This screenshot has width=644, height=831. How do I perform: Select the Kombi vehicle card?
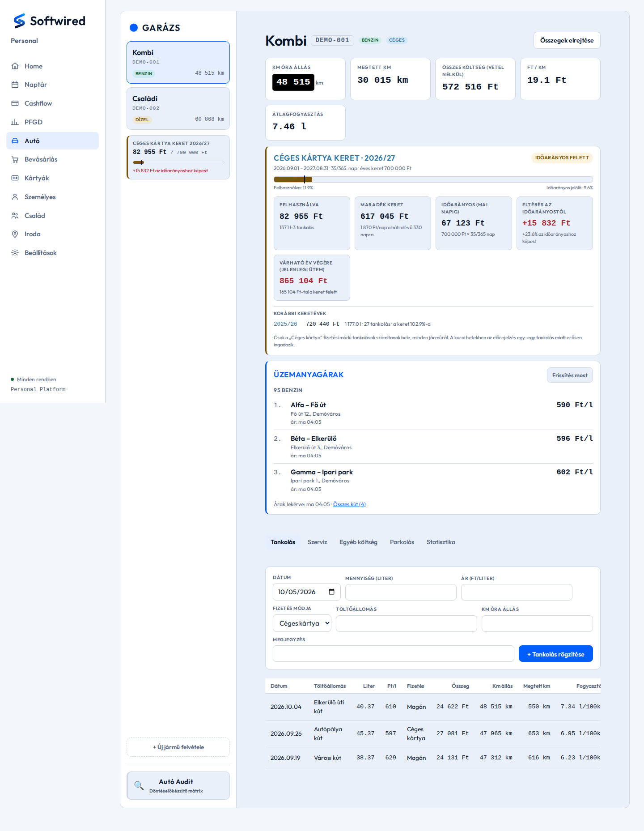tap(178, 63)
